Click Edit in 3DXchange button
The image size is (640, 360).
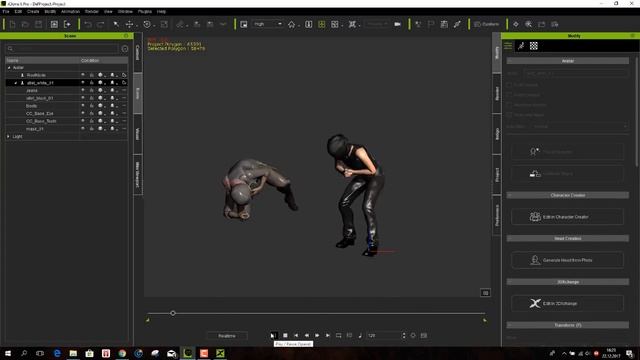(567, 303)
